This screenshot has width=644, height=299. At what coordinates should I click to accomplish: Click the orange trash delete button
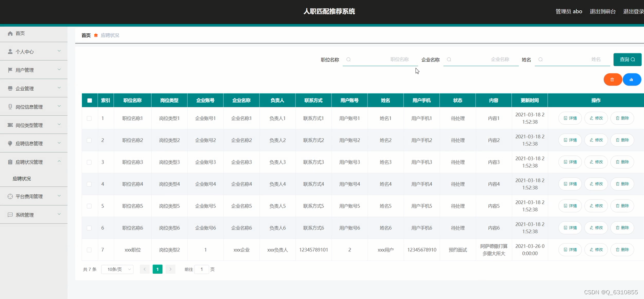coord(612,80)
